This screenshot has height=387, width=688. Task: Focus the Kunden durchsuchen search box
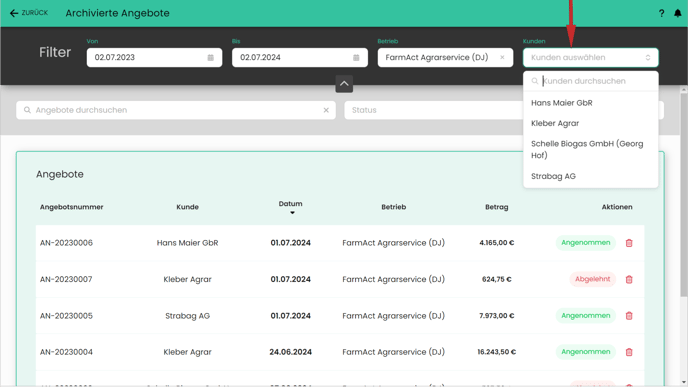click(591, 81)
